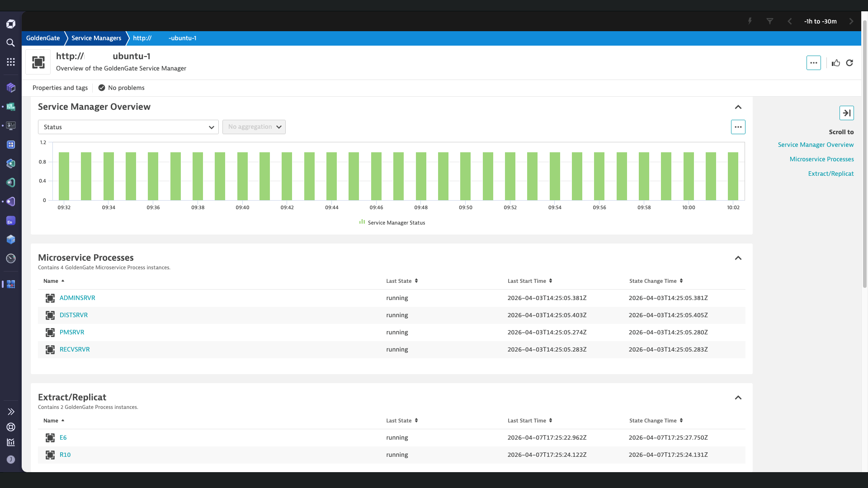Viewport: 868px width, 488px height.
Task: Open Properties and tags
Action: 60,88
